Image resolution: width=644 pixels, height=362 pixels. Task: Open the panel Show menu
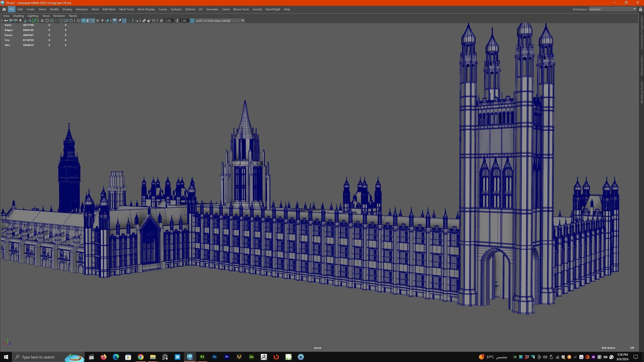pyautogui.click(x=46, y=16)
